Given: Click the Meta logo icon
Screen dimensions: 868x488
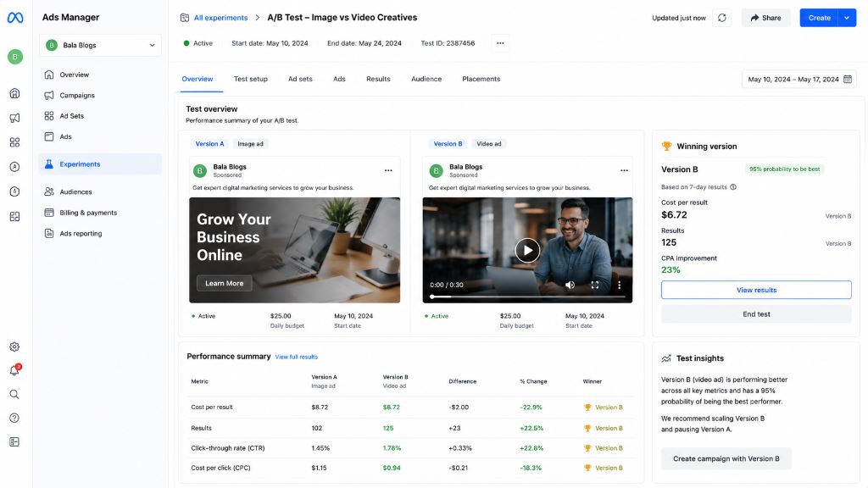Looking at the screenshot, I should pos(15,18).
